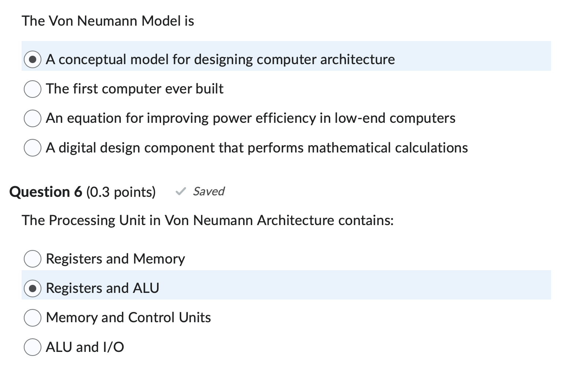The height and width of the screenshot is (375, 588).
Task: Pick 'A digital design component that performs mathematical calculations'
Action: pos(33,148)
